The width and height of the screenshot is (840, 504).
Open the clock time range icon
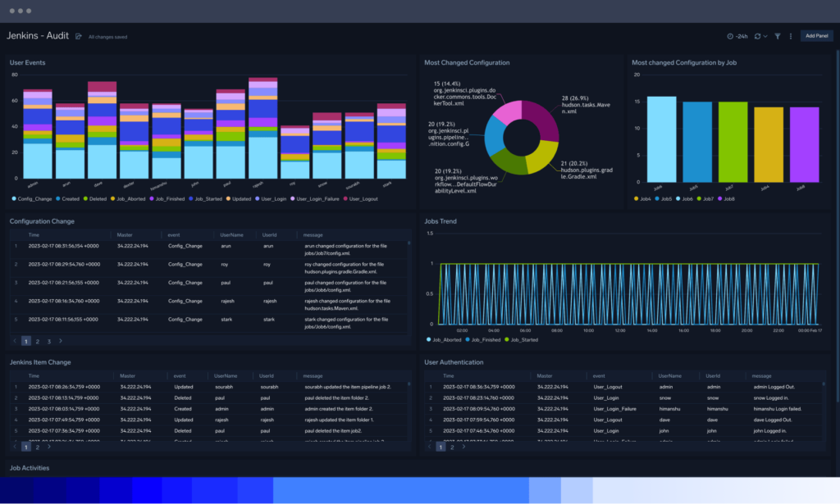point(731,36)
